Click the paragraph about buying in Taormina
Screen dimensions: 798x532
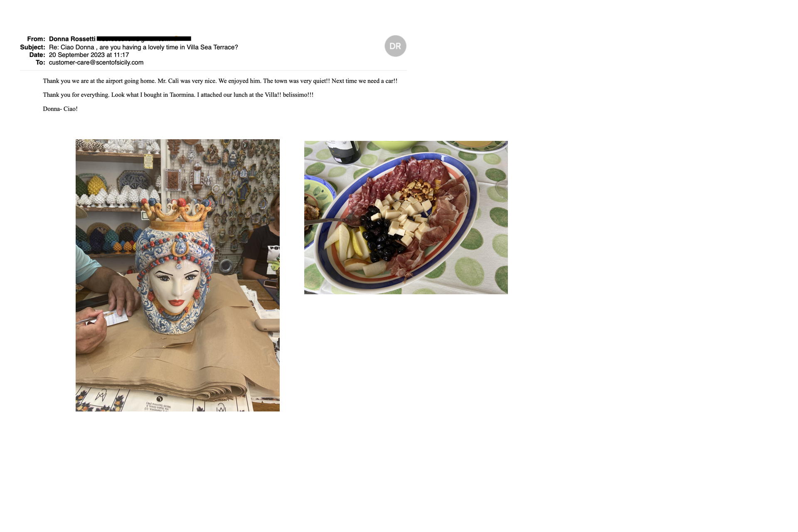coord(178,95)
